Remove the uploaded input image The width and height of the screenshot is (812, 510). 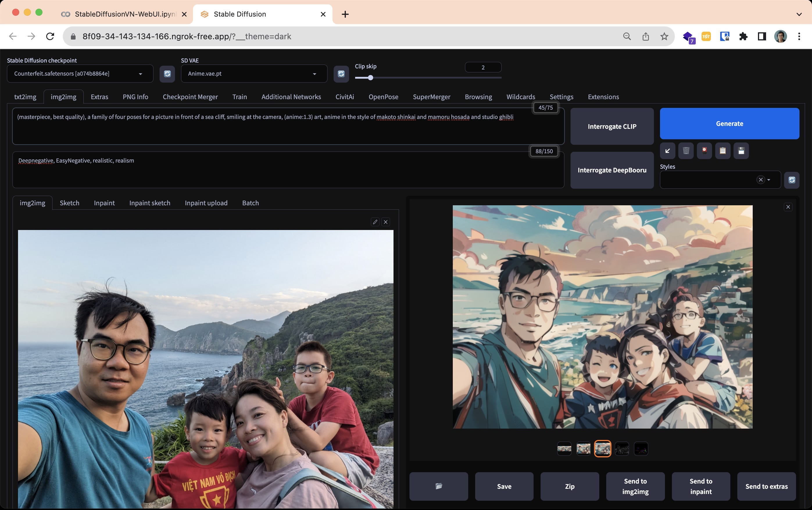386,222
